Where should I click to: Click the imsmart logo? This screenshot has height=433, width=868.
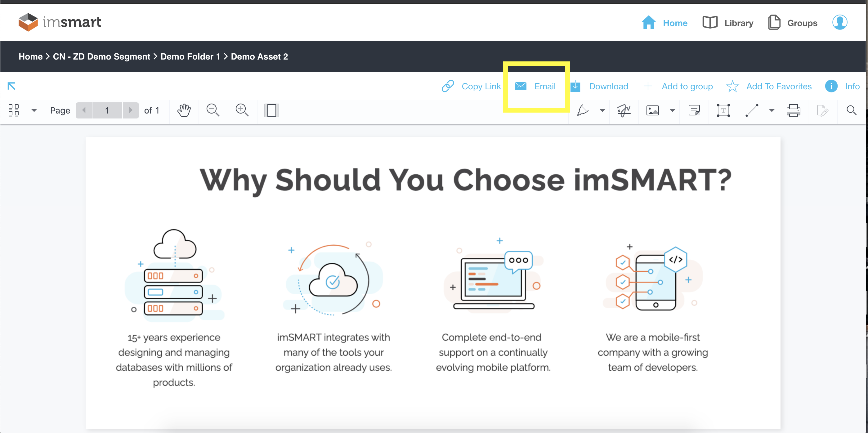[60, 22]
